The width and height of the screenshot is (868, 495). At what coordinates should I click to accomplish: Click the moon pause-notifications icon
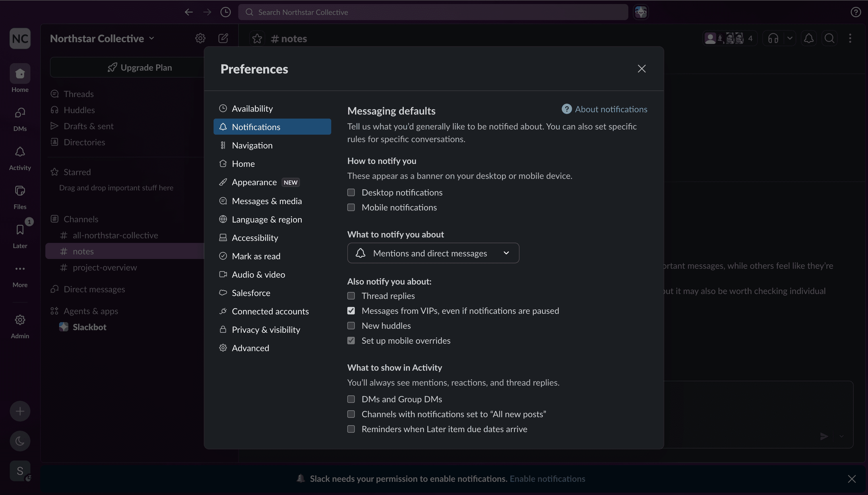pos(20,441)
